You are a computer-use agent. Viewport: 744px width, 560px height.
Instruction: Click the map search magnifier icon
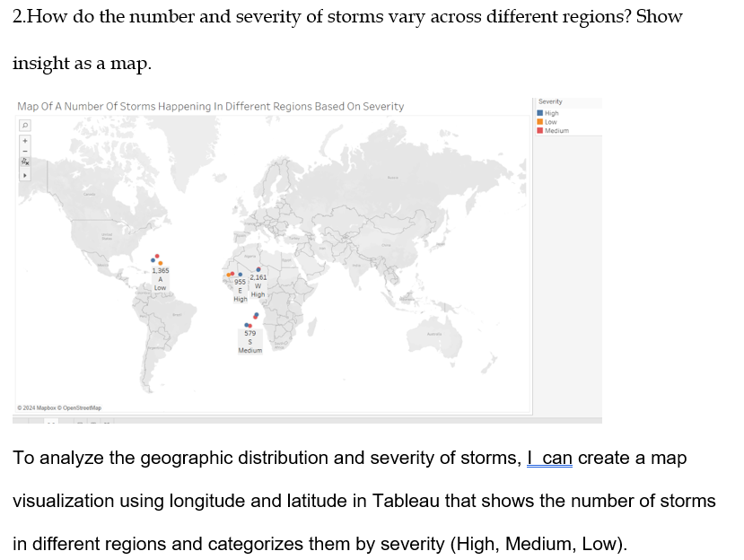(x=26, y=126)
